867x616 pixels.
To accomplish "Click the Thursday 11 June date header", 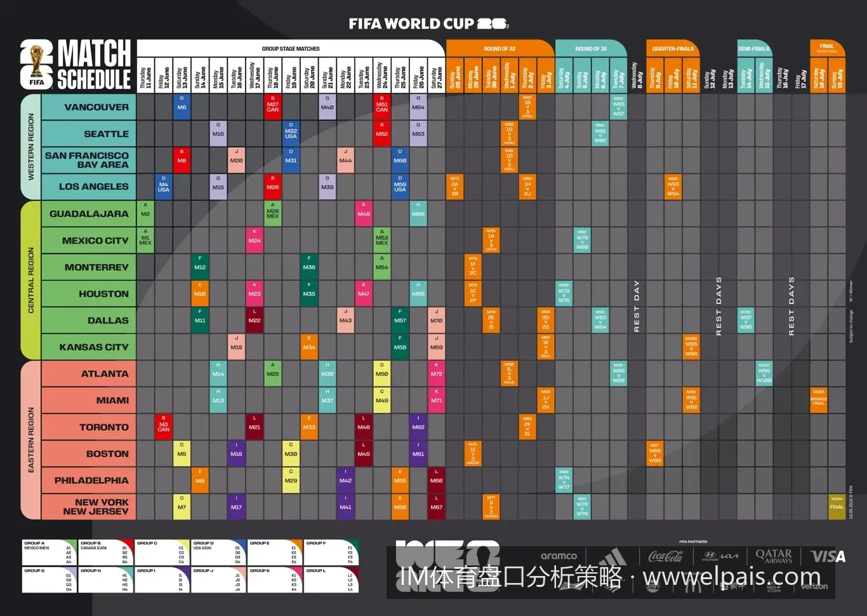I will click(145, 75).
